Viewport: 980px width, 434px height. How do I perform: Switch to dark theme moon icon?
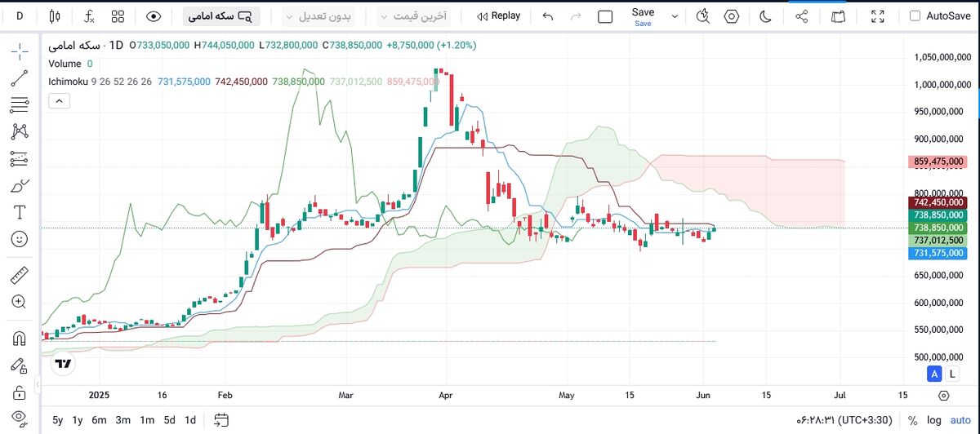coord(765,15)
